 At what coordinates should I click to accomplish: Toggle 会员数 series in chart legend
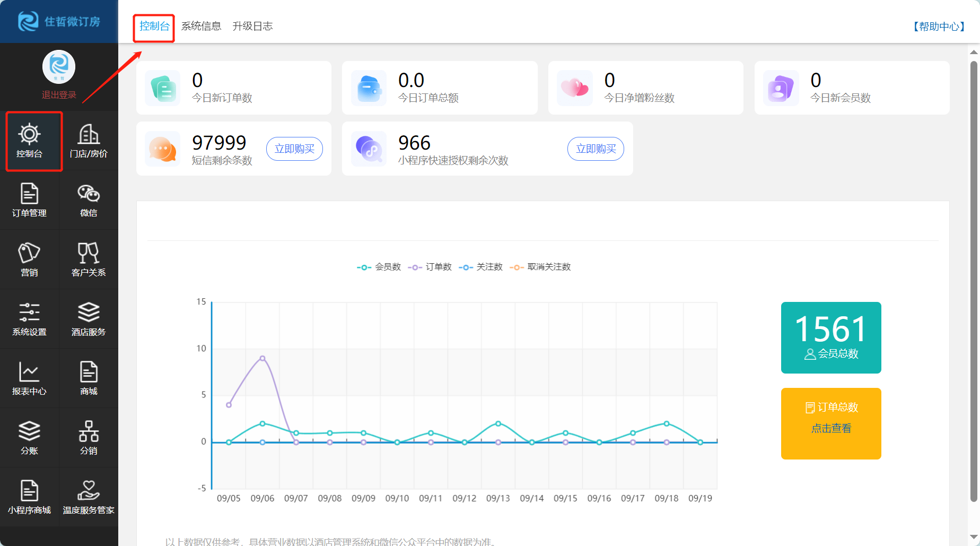379,267
